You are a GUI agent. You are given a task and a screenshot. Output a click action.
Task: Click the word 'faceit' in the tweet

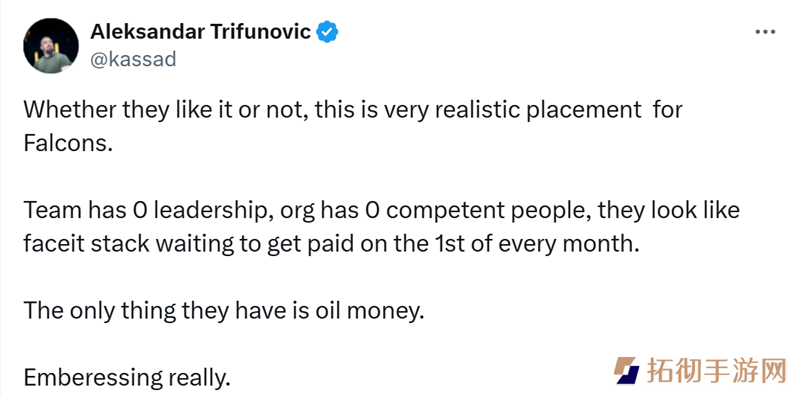click(54, 244)
